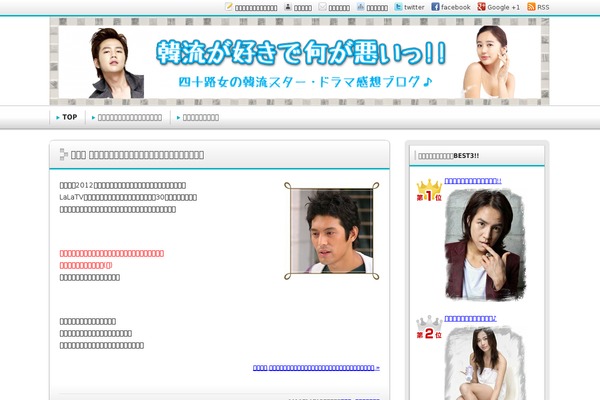Click the person profile icon in top bar

pos(288,7)
